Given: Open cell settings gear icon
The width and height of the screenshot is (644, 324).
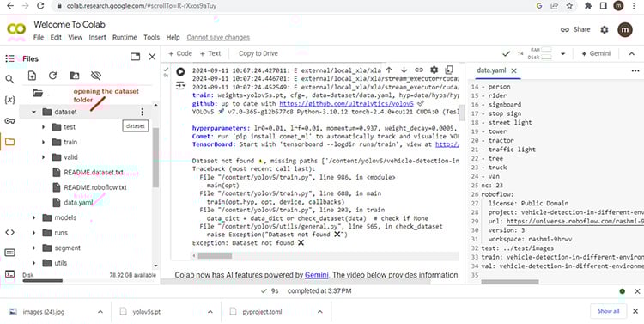Looking at the screenshot, I should [x=434, y=70].
